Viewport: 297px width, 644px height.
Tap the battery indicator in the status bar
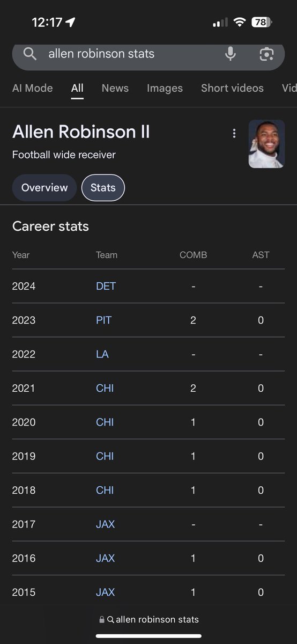[x=262, y=22]
